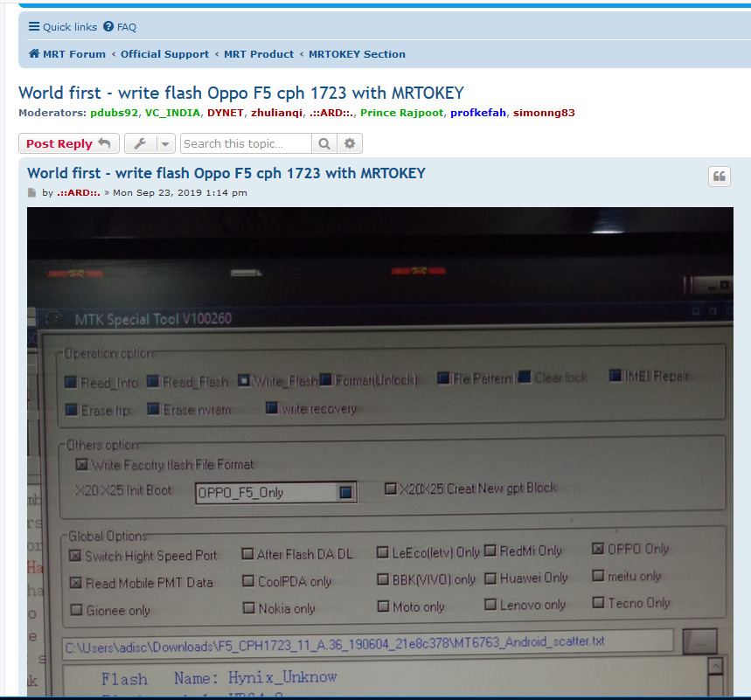The width and height of the screenshot is (751, 700).
Task: Toggle write recovery option in photo
Action: (x=272, y=408)
